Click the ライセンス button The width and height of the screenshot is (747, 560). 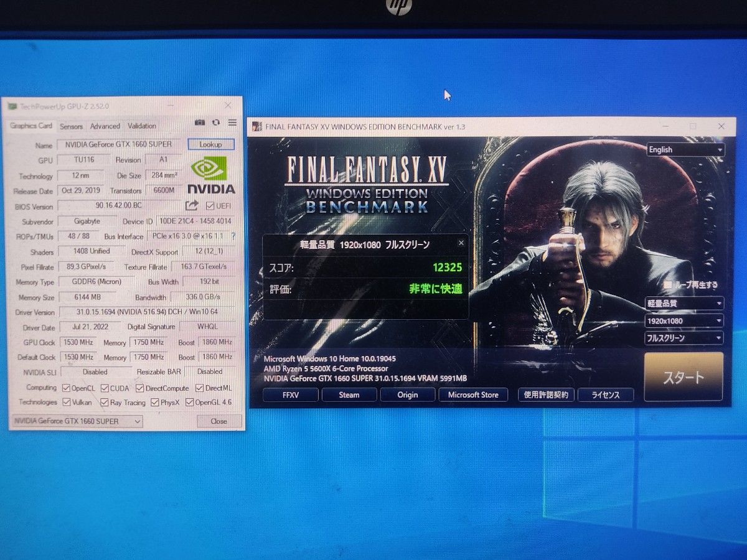click(x=606, y=395)
